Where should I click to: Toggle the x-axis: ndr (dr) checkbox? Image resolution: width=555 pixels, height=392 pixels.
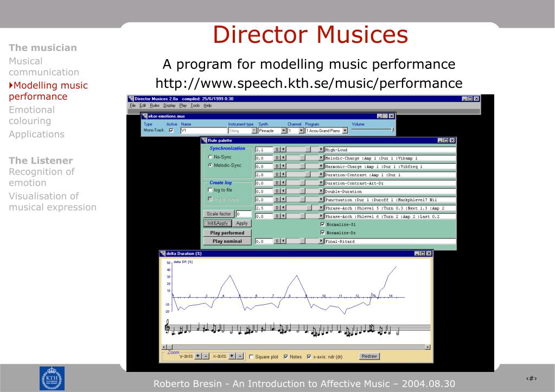click(309, 357)
